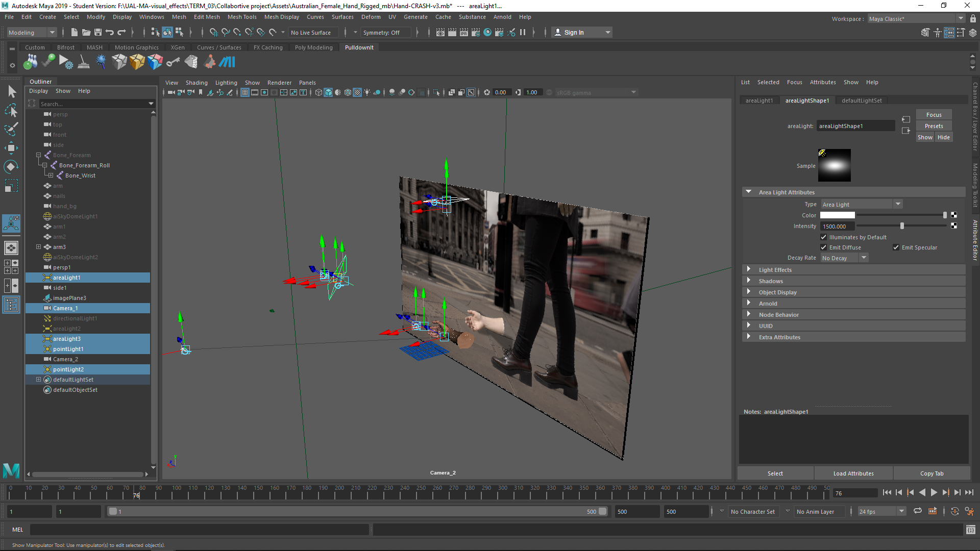Click the polygon cube shelf icon
Image resolution: width=980 pixels, height=551 pixels.
(119, 62)
